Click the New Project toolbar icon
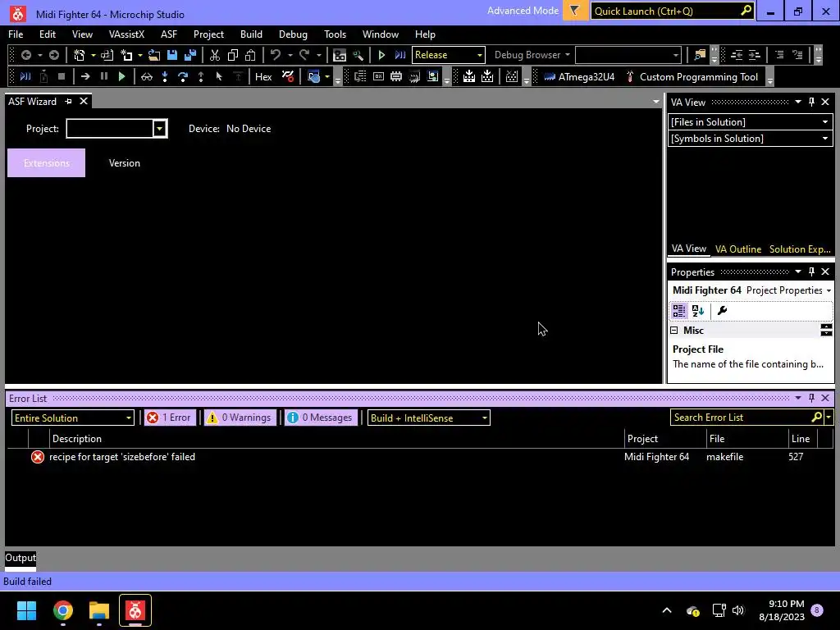 coord(80,55)
